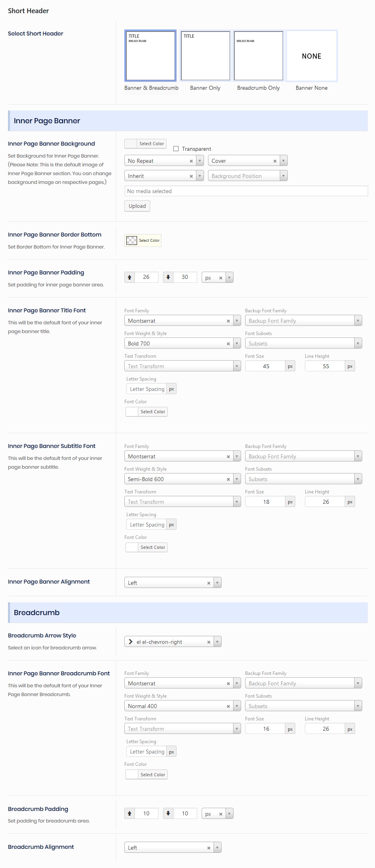This screenshot has width=375, height=868.
Task: Click the up arrow icon in Banner Padding
Action: click(x=130, y=277)
